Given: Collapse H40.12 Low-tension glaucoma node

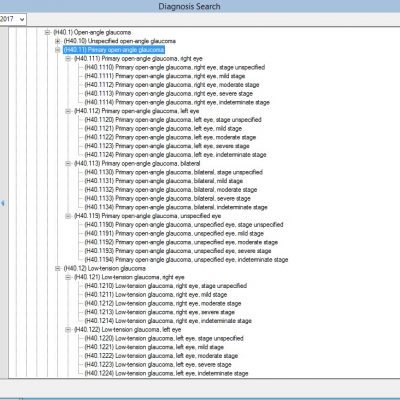Looking at the screenshot, I should tap(58, 268).
